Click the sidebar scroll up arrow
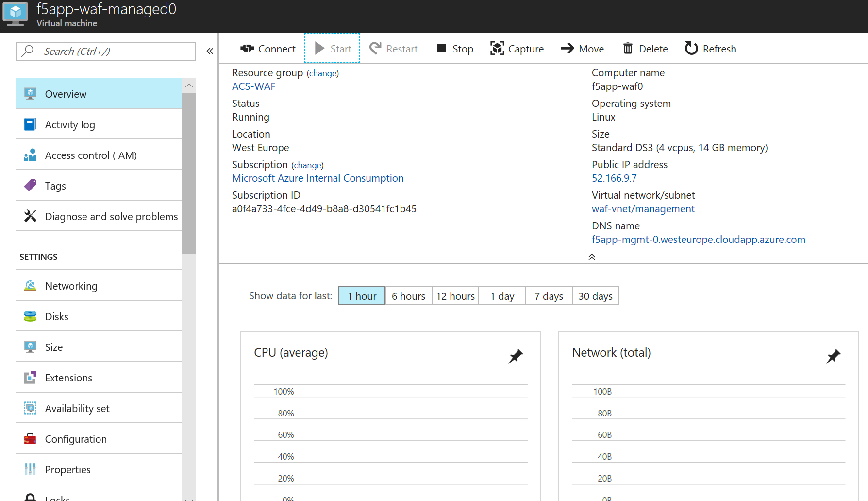Image resolution: width=868 pixels, height=501 pixels. [x=189, y=86]
